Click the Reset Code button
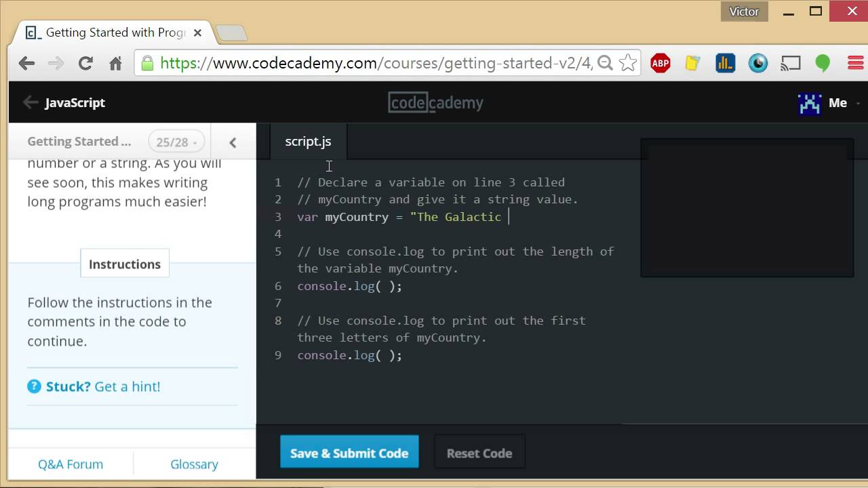The width and height of the screenshot is (868, 488). (479, 453)
